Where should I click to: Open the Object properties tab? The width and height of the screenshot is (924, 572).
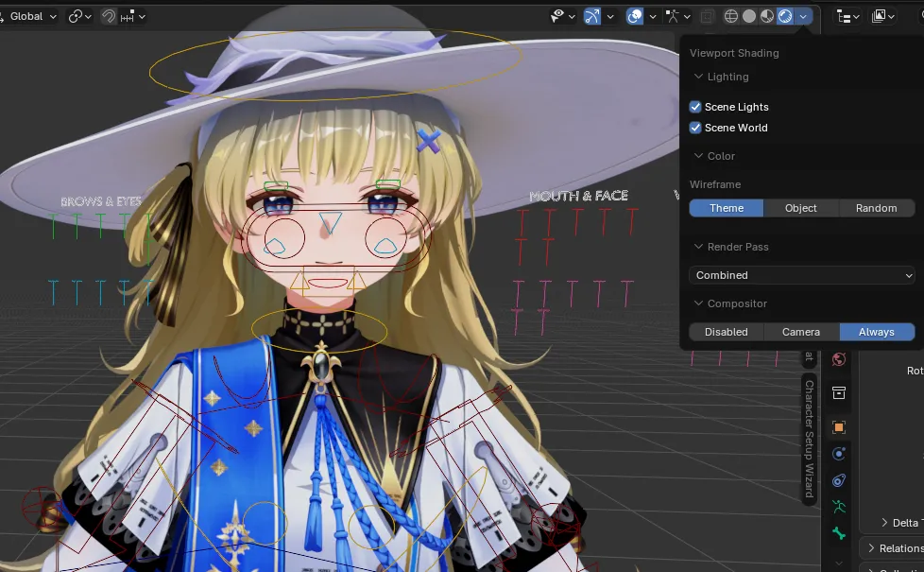pyautogui.click(x=839, y=427)
